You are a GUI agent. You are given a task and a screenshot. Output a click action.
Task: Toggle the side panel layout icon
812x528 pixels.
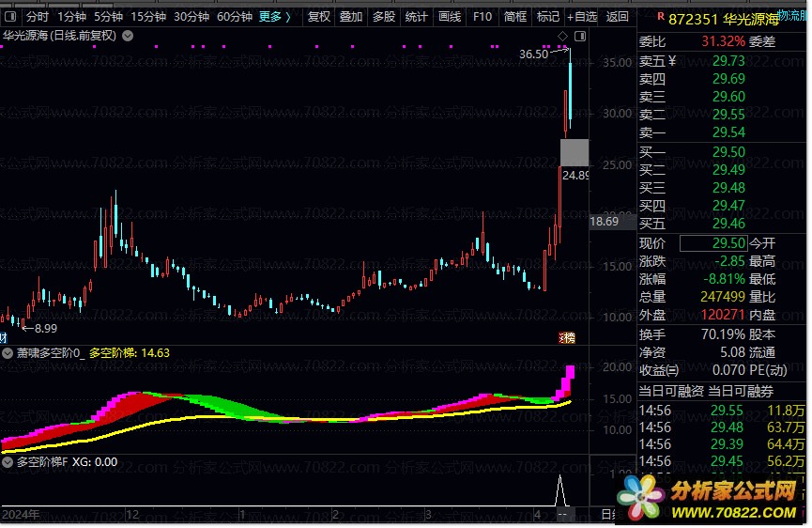pyautogui.click(x=579, y=37)
